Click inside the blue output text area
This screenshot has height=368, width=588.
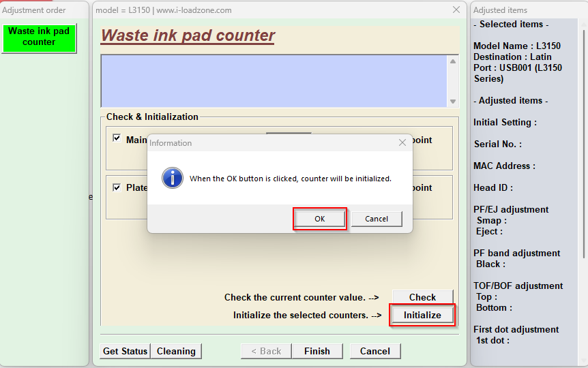click(x=273, y=80)
